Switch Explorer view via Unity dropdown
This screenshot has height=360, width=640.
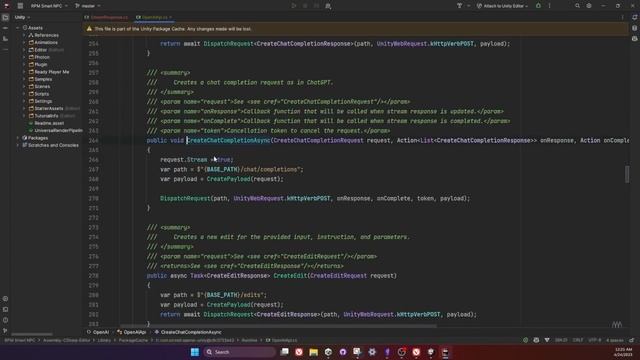click(22, 18)
